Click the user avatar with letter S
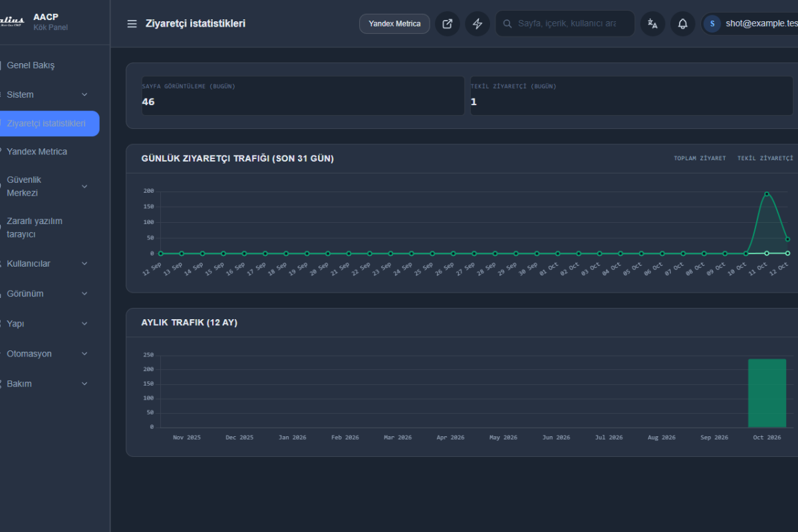The height and width of the screenshot is (532, 798). click(712, 24)
